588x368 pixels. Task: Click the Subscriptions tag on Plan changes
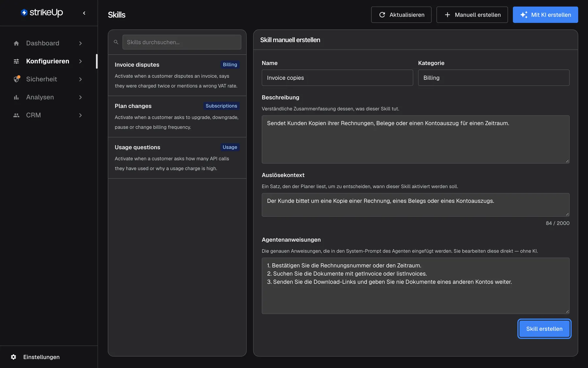tap(221, 106)
